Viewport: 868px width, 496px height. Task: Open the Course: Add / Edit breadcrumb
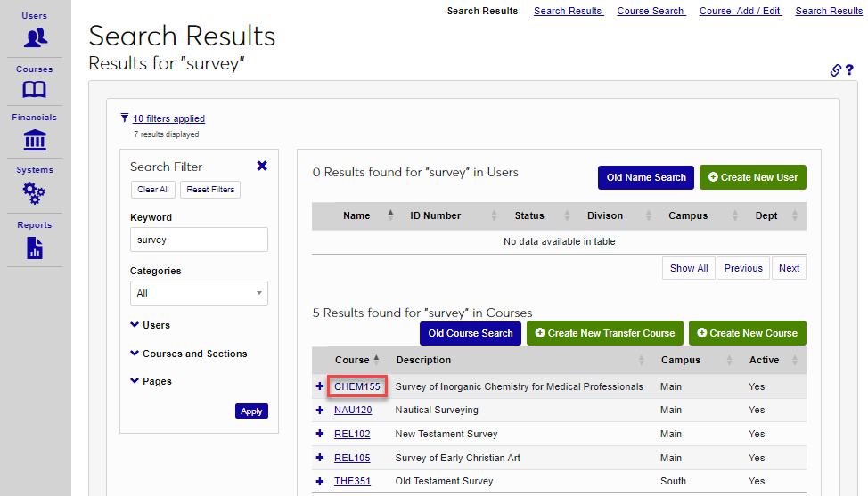741,11
